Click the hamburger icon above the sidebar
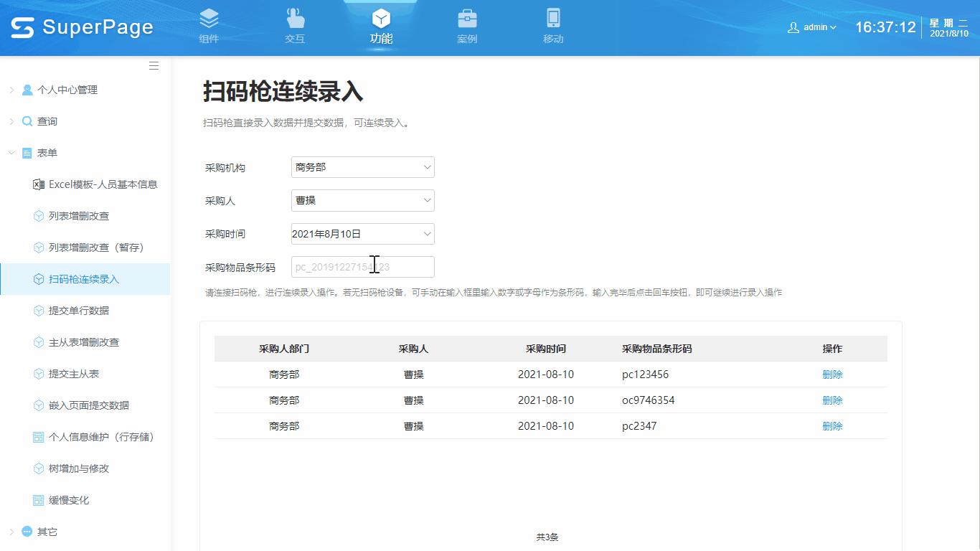 coord(154,65)
